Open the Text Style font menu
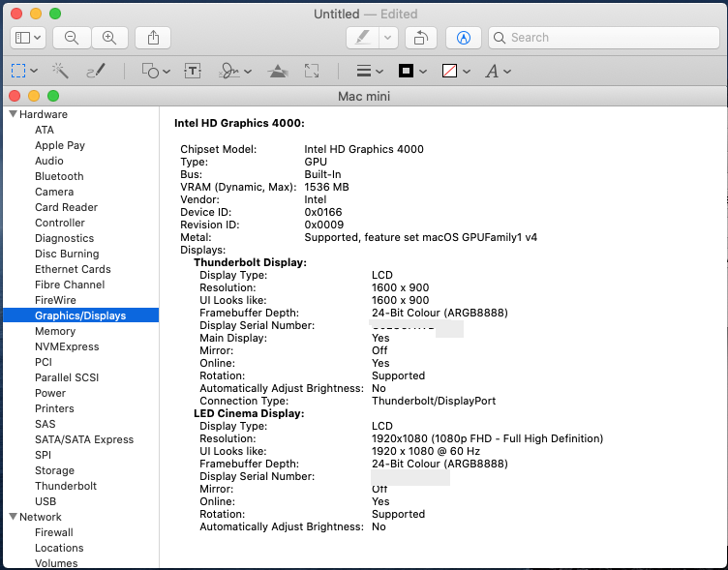 pos(492,72)
